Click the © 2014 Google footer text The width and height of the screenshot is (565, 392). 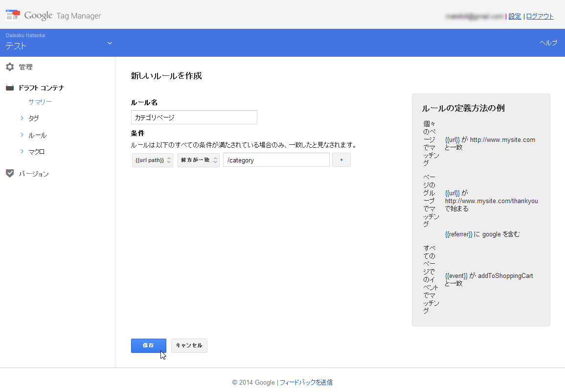(253, 382)
